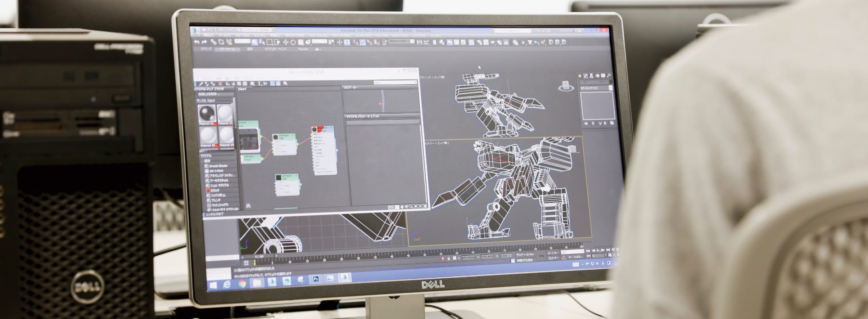Collapse Material Parameter Editor panel header
The width and height of the screenshot is (868, 319).
coord(382,116)
